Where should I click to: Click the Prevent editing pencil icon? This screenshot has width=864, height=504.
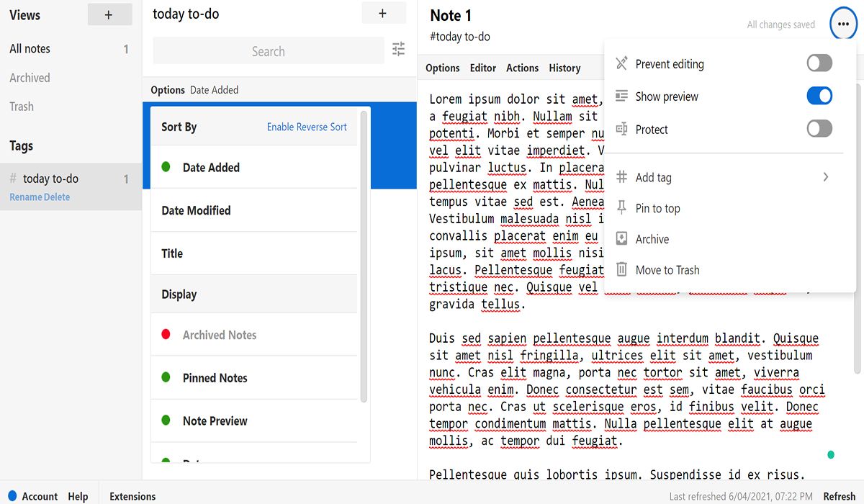tap(621, 63)
